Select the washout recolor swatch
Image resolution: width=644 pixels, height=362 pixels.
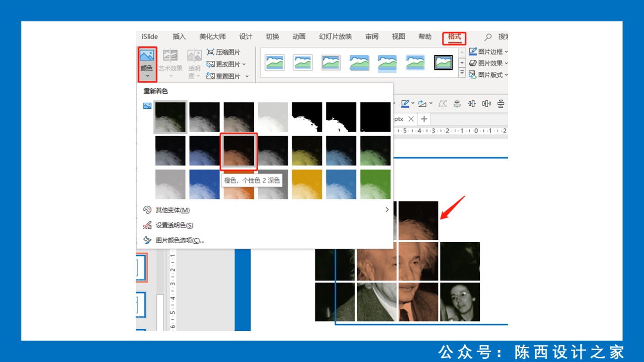tap(273, 117)
